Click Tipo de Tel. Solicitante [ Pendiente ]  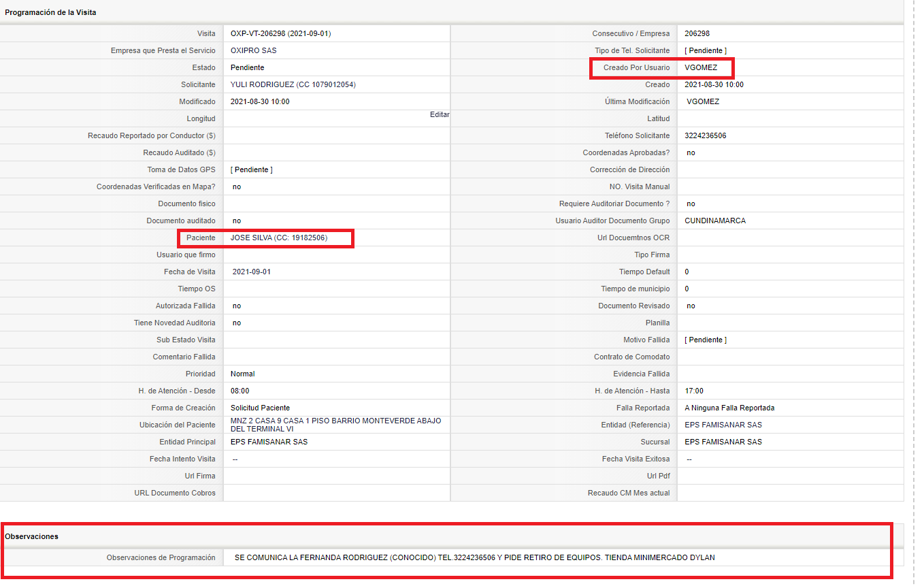706,50
